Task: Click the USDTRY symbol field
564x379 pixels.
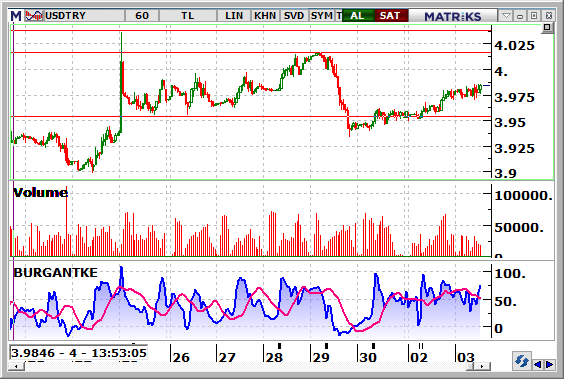Action: tap(84, 16)
